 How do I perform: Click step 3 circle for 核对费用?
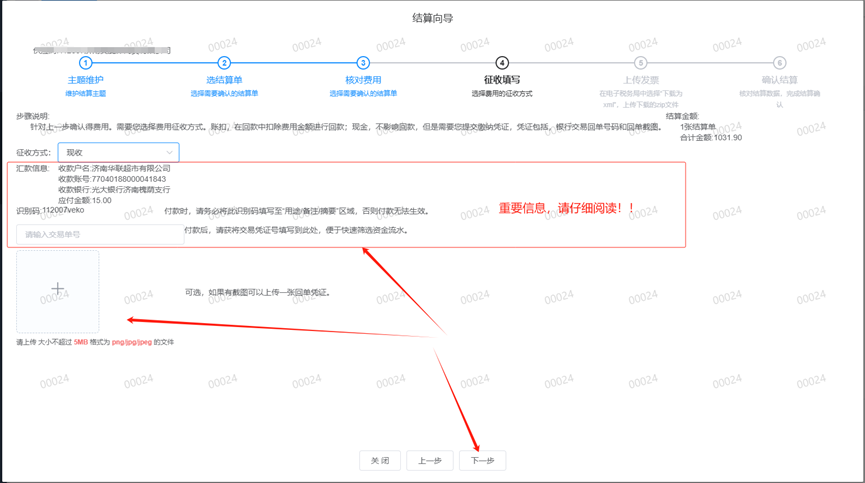[363, 63]
